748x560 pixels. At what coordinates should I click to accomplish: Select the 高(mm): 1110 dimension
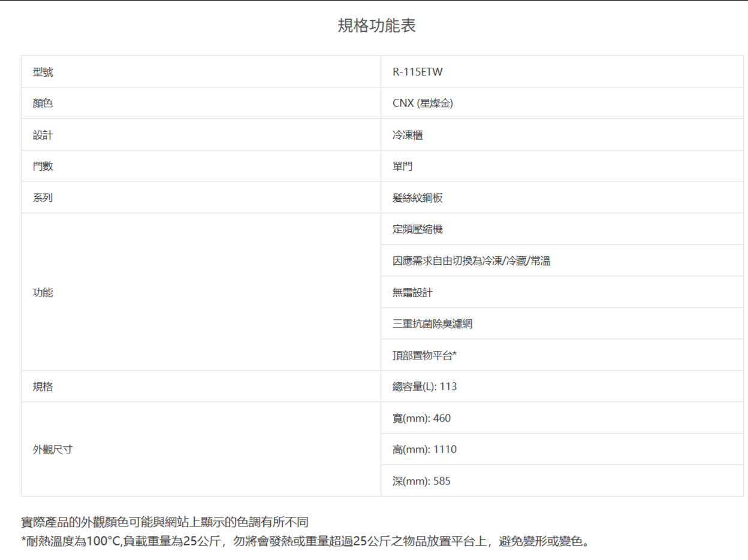pos(424,449)
